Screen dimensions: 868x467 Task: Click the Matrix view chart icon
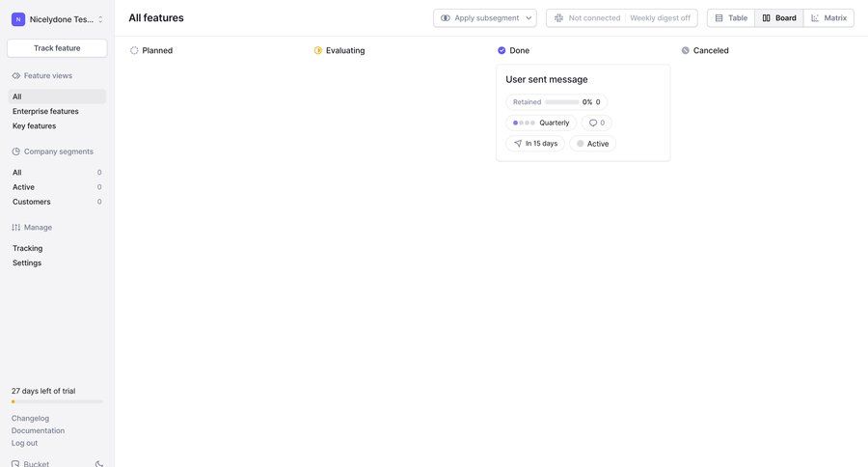815,18
